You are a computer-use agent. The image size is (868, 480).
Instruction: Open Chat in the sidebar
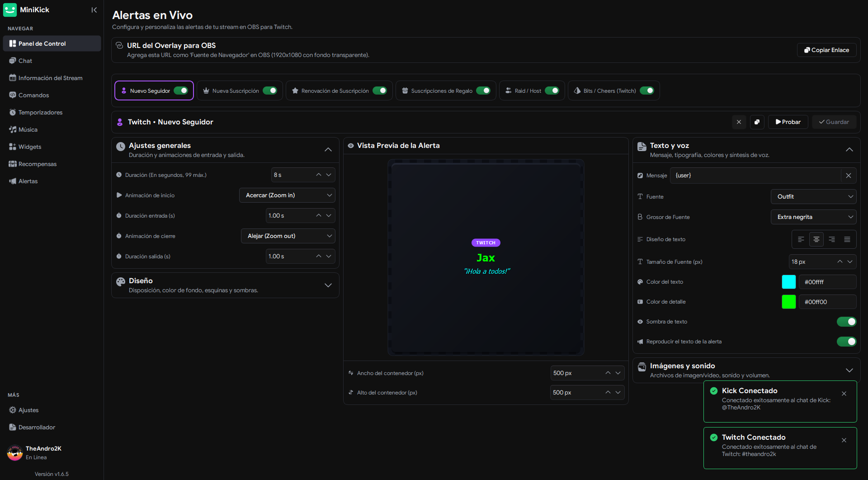(x=52, y=61)
